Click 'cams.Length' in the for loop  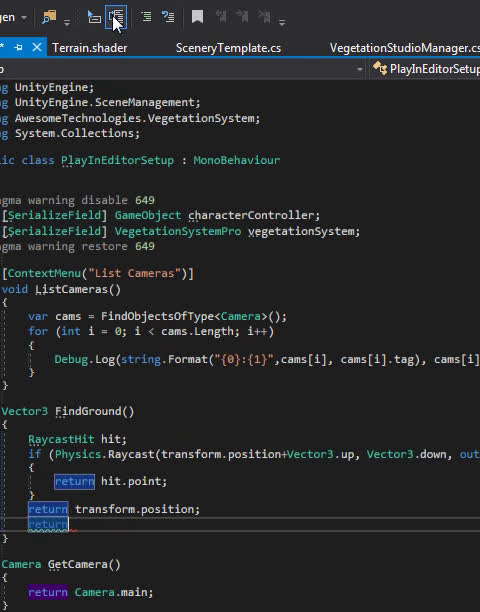pyautogui.click(x=197, y=331)
